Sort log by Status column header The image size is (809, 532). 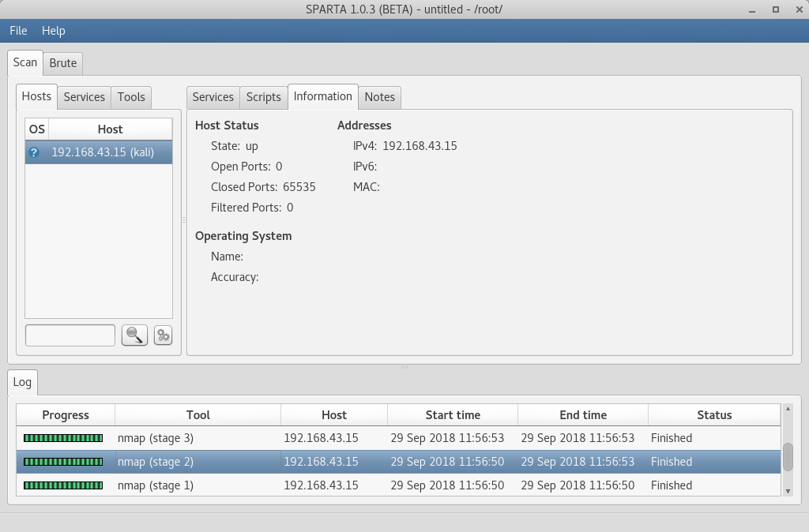pyautogui.click(x=714, y=415)
